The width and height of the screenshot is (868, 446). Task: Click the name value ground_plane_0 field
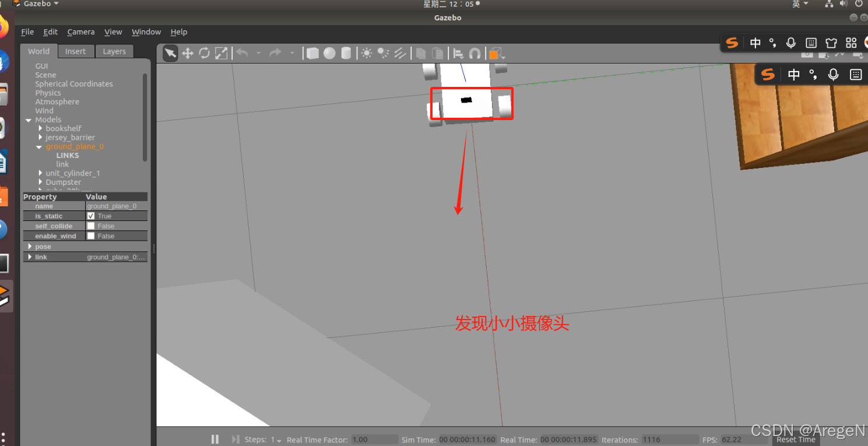pos(116,206)
